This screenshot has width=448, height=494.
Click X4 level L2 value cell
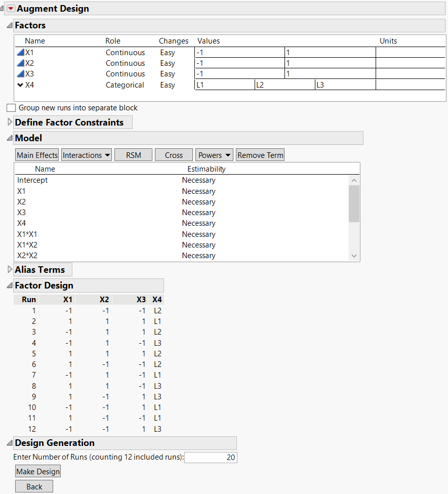[x=285, y=85]
